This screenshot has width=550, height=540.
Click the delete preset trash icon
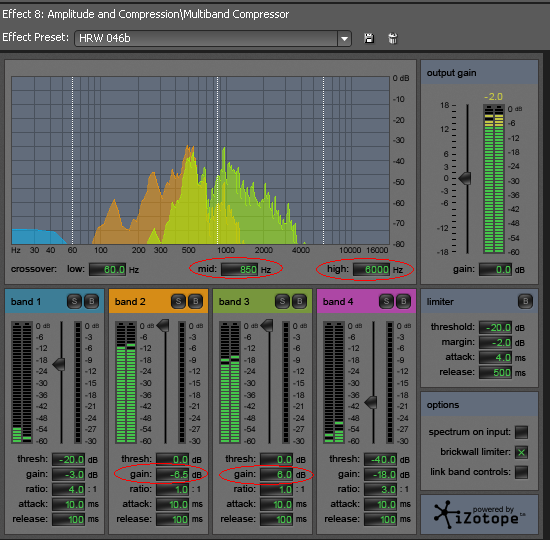click(393, 38)
